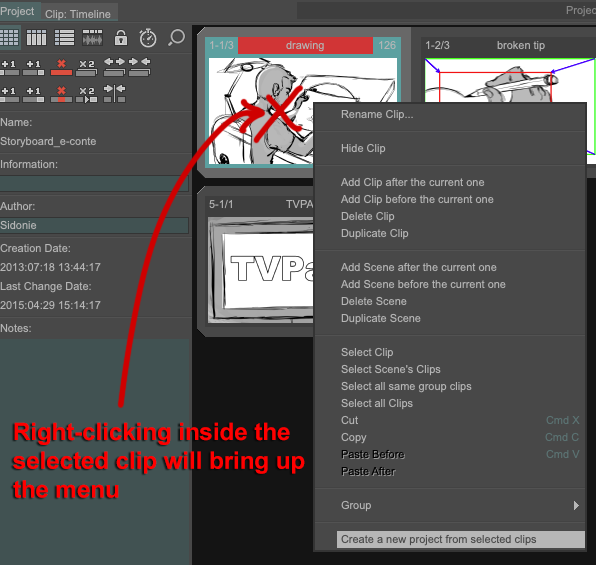Click the Author field containing Sidonie
The image size is (596, 565).
pos(94,225)
